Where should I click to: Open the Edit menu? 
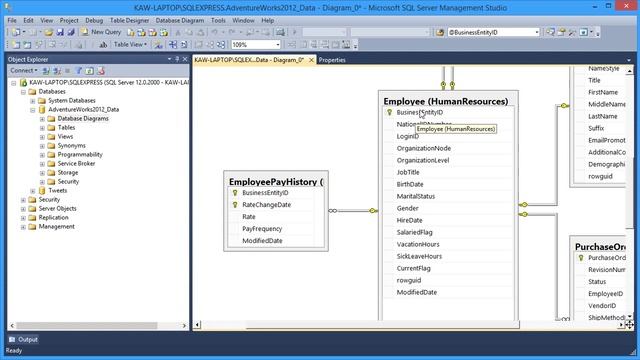[x=28, y=20]
